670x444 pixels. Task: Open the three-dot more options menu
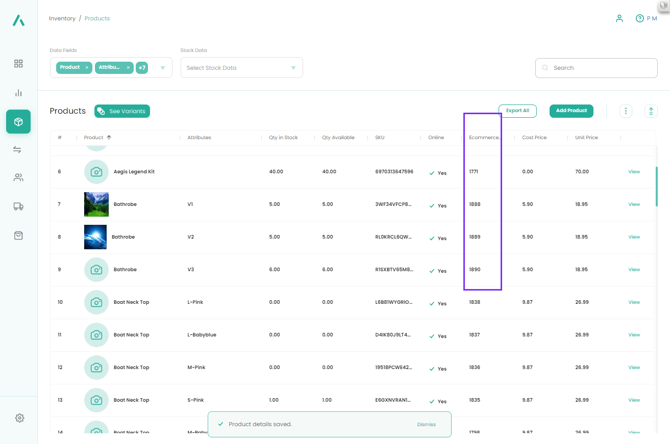[x=626, y=111]
